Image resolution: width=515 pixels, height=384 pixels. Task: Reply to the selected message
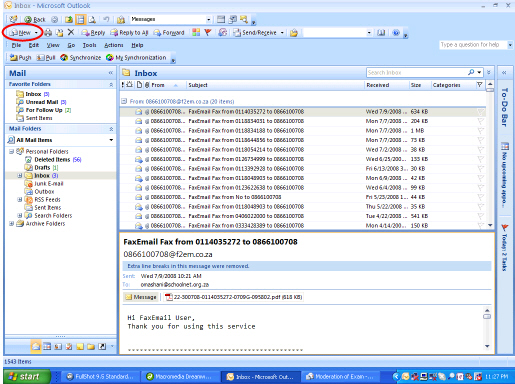point(93,32)
